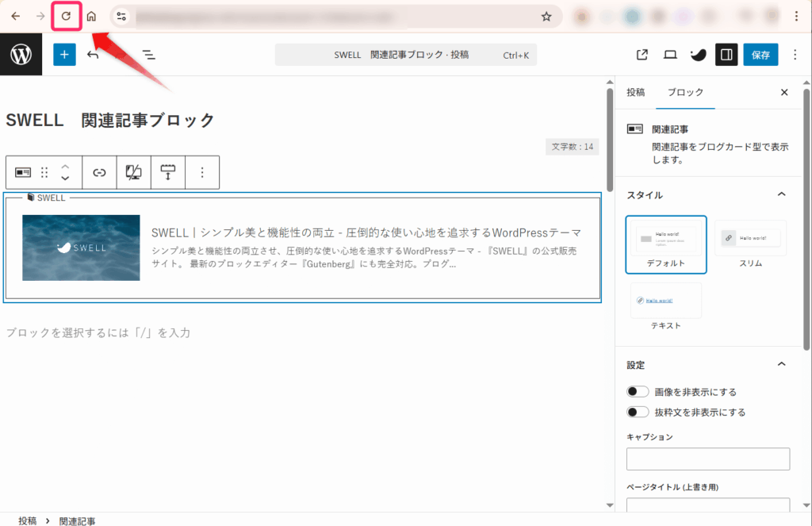This screenshot has height=526, width=812.
Task: Open device preview laptop icon
Action: click(670, 55)
